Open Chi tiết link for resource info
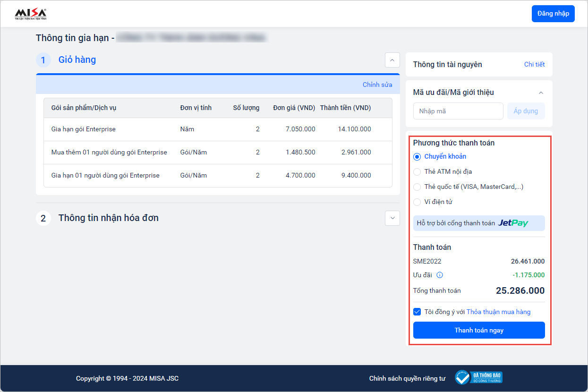This screenshot has width=588, height=392. click(534, 64)
